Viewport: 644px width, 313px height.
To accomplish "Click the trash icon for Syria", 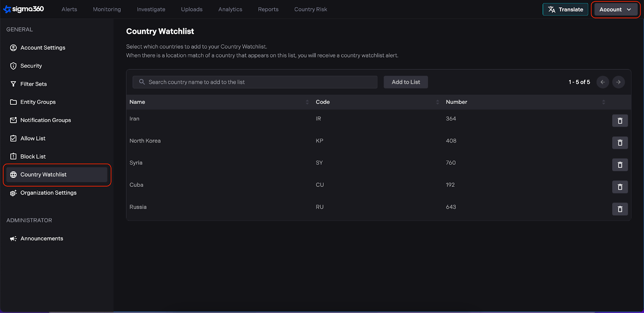I will coord(620,165).
